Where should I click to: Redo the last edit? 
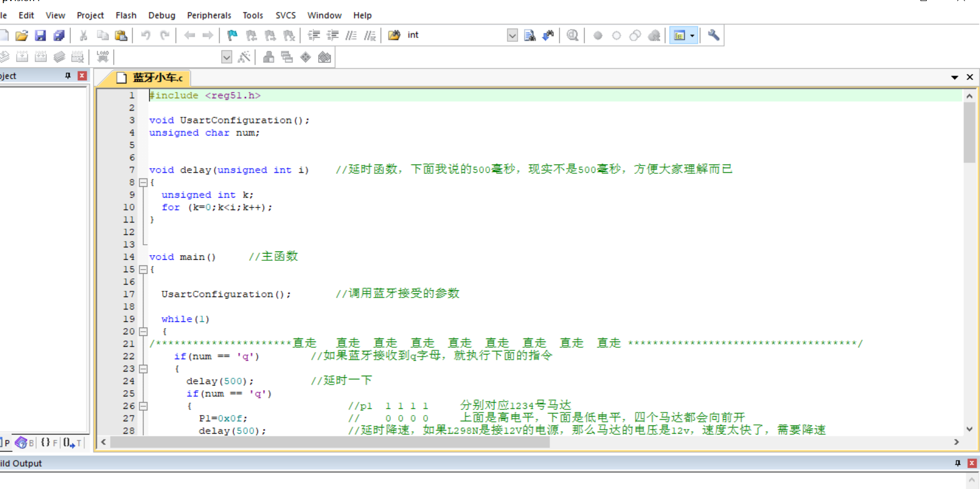click(x=165, y=35)
